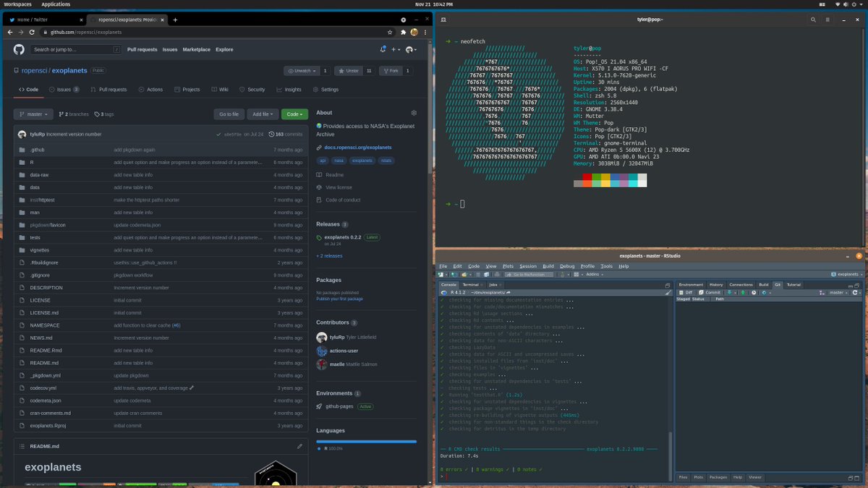The height and width of the screenshot is (488, 868).
Task: Open Applications menu in top bar
Action: 56,4
